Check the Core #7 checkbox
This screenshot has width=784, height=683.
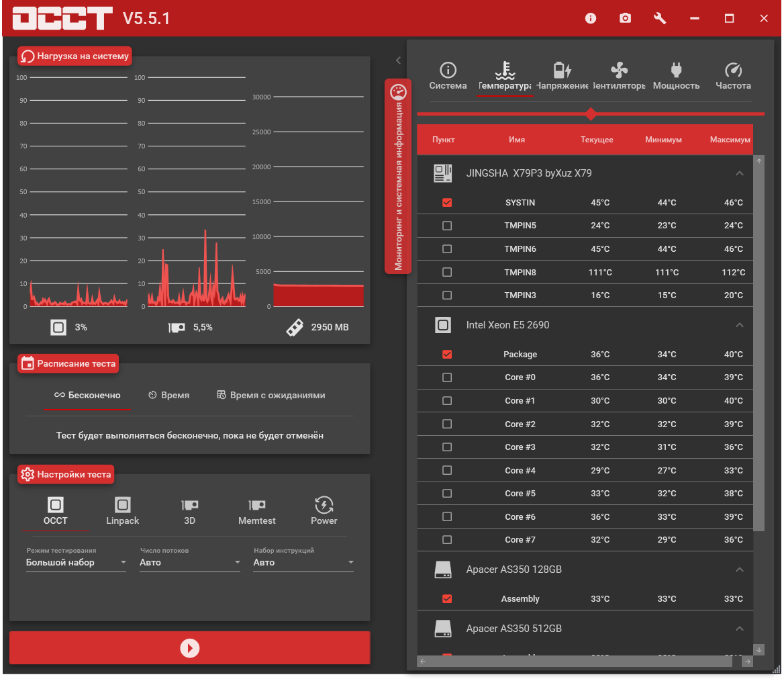(447, 540)
